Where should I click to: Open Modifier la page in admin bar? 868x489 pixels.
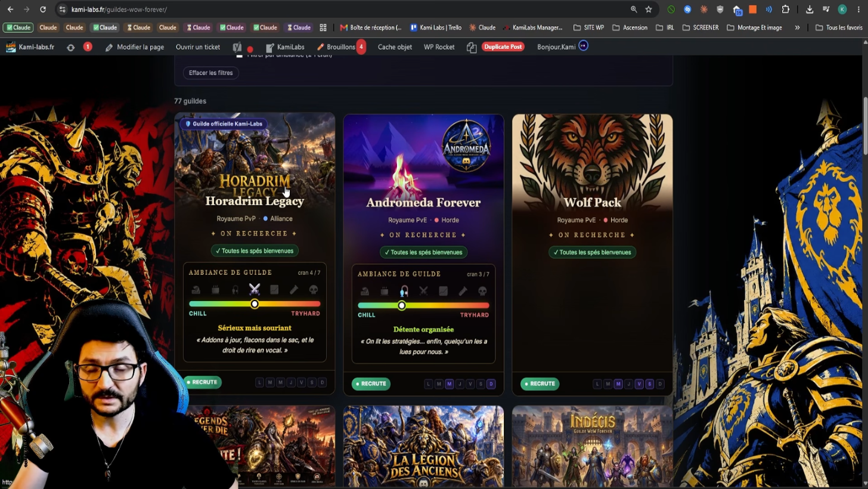[134, 47]
